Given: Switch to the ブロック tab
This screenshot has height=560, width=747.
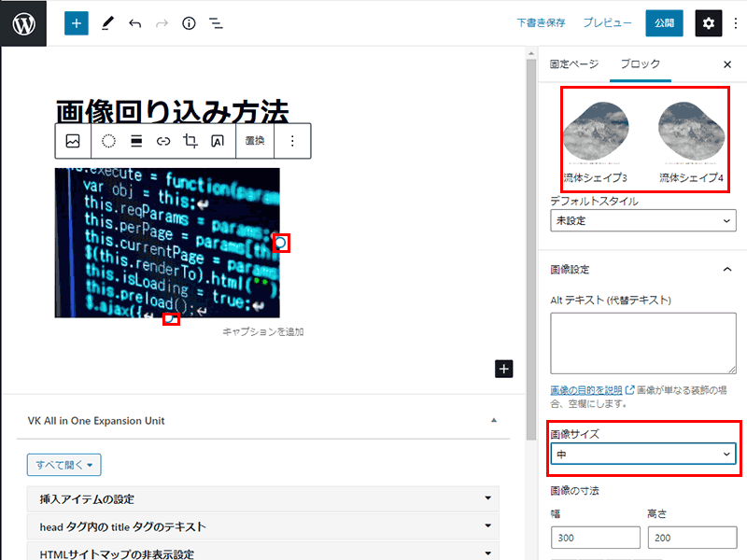Looking at the screenshot, I should (x=641, y=64).
